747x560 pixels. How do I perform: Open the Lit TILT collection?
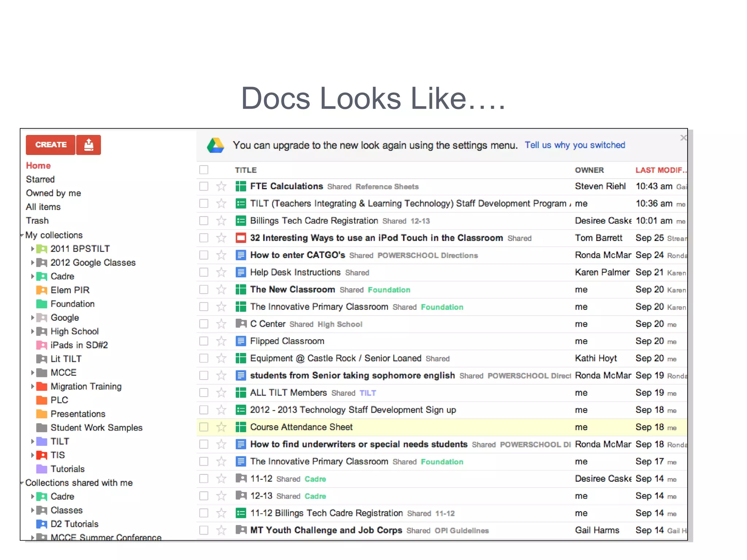(66, 359)
